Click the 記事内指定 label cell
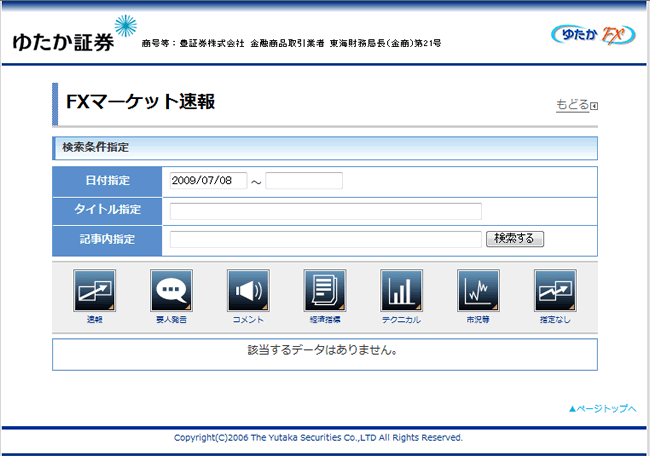Screen dimensions: 650x462 (x=107, y=241)
